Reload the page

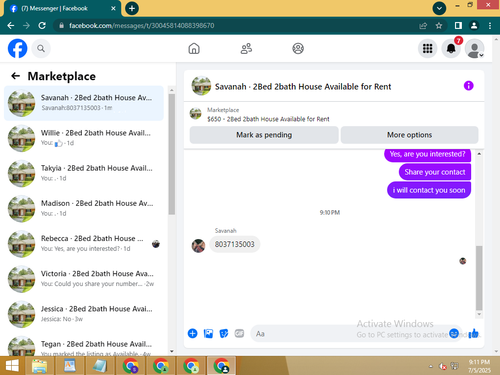[x=42, y=26]
